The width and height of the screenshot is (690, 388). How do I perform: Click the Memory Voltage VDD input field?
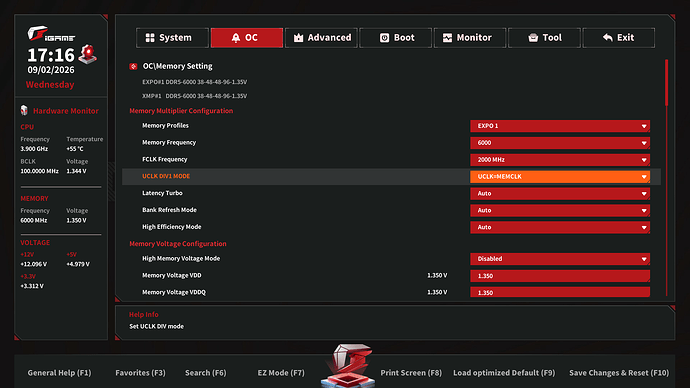click(x=560, y=276)
